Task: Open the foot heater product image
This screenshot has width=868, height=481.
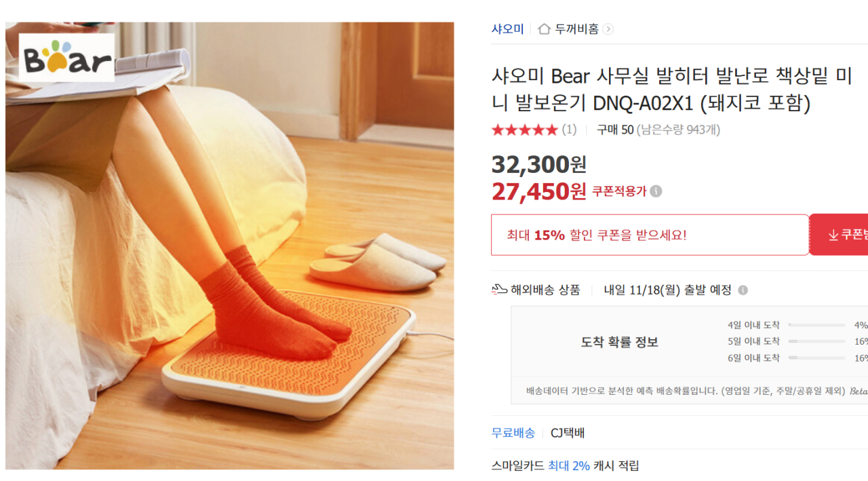Action: [x=230, y=246]
